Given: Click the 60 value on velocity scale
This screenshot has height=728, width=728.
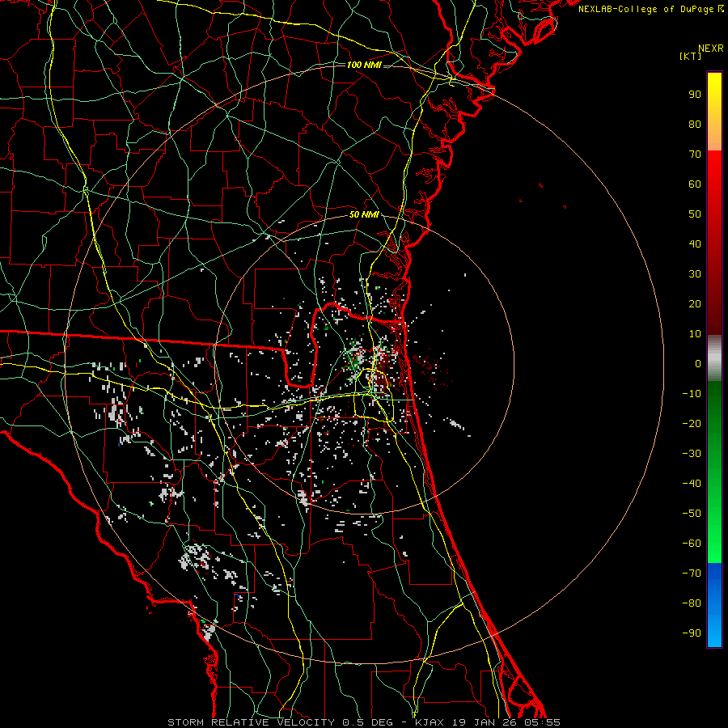Looking at the screenshot, I should (695, 184).
